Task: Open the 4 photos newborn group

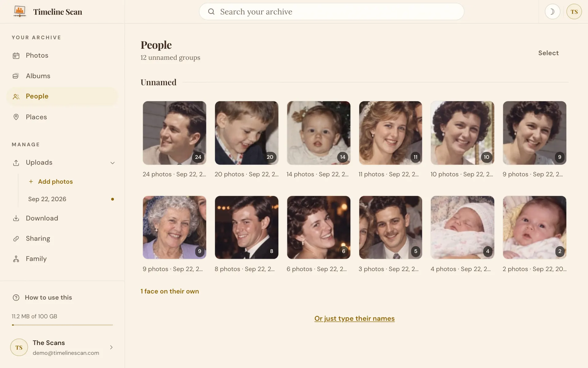Action: coord(462,228)
